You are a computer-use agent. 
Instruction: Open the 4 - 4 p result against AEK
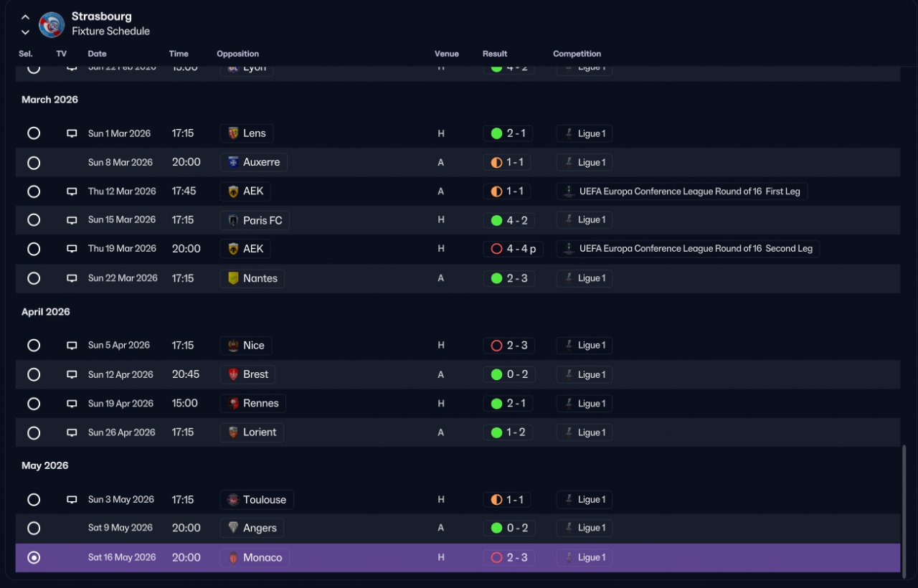coord(514,249)
